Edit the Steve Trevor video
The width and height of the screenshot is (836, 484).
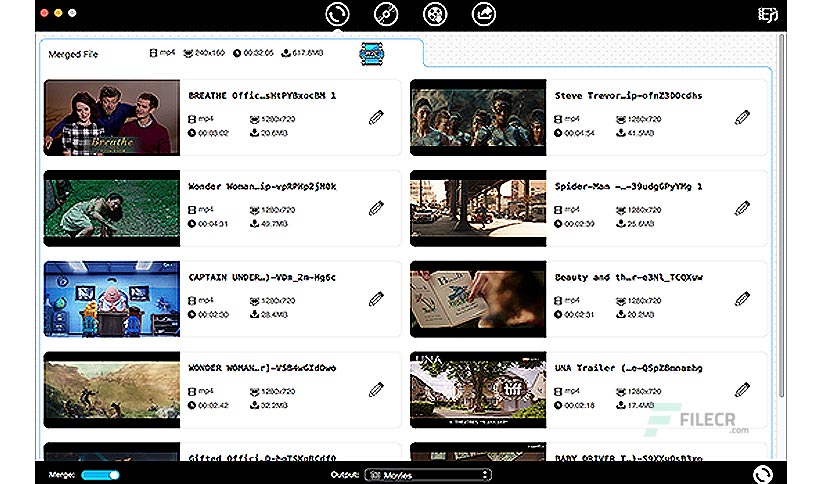pos(742,117)
